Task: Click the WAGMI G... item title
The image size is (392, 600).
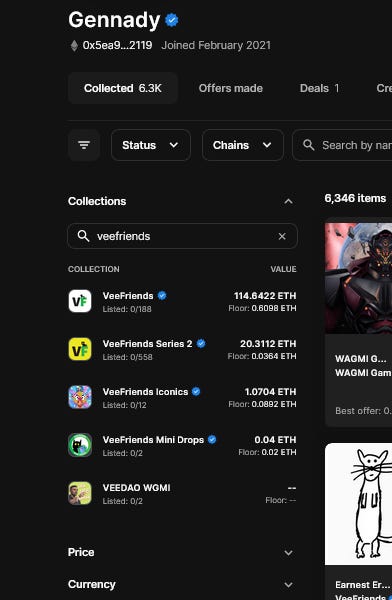Action: click(361, 359)
